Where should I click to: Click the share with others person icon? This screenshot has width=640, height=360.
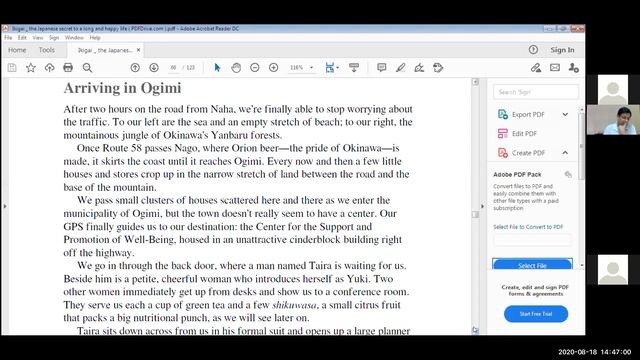(573, 68)
